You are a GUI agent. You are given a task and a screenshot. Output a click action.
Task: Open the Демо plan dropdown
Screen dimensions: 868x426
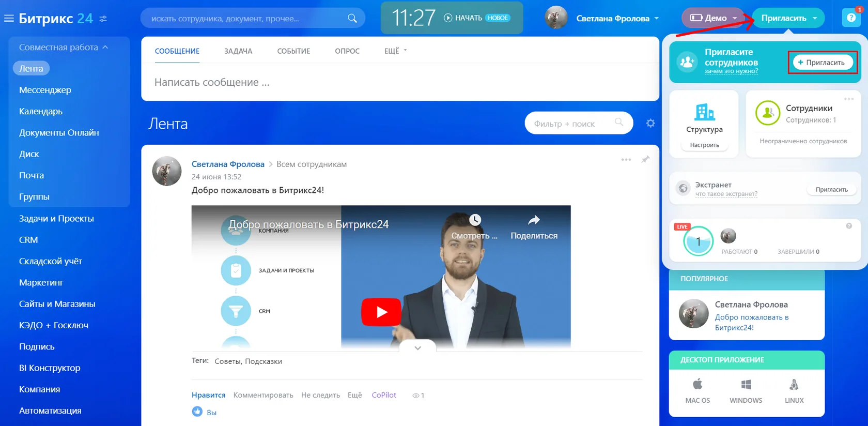click(x=715, y=18)
